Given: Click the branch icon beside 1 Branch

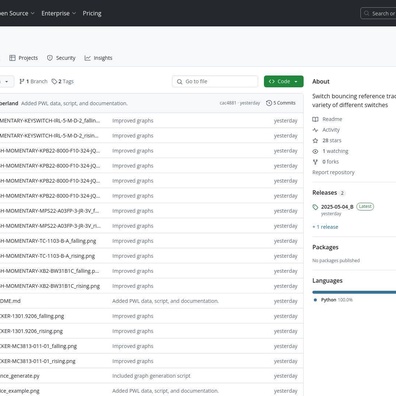Looking at the screenshot, I should [22, 81].
